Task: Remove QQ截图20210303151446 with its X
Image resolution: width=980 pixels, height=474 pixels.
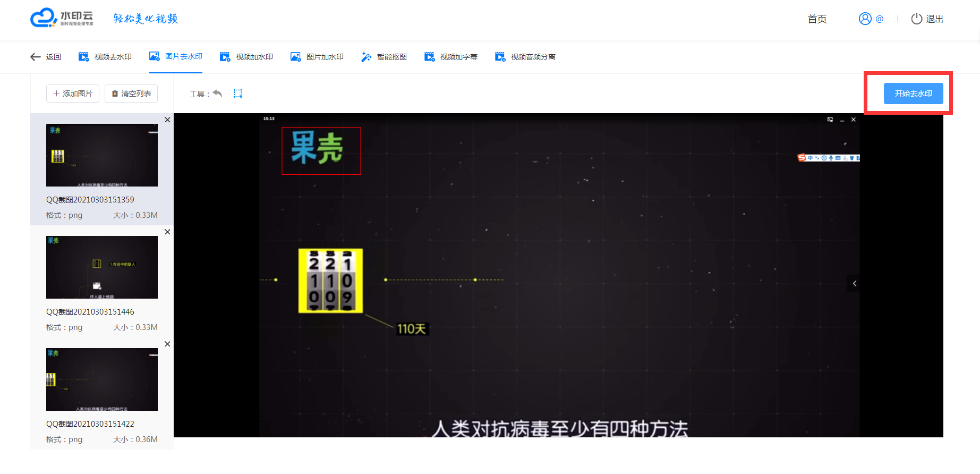Action: click(167, 232)
